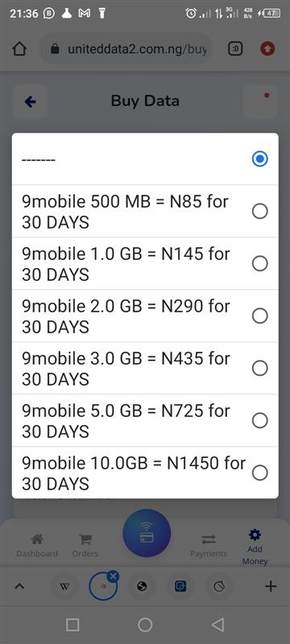Pick 9mobile 10.0GB N1450 plan
The width and height of the screenshot is (290, 644).
(x=145, y=473)
